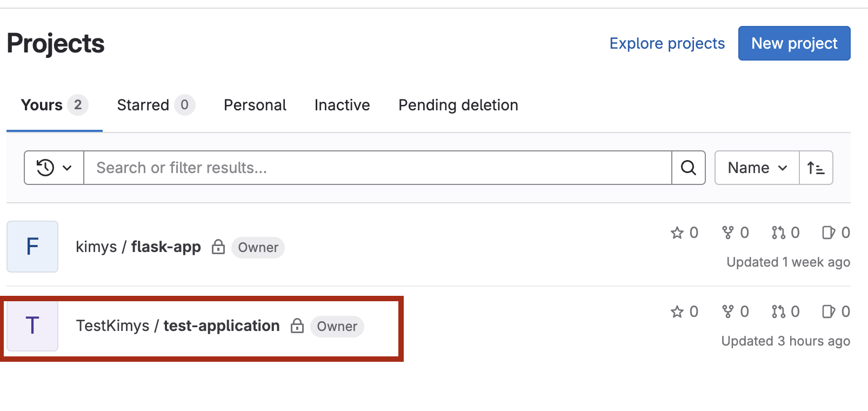Switch to the Starred tab

156,105
